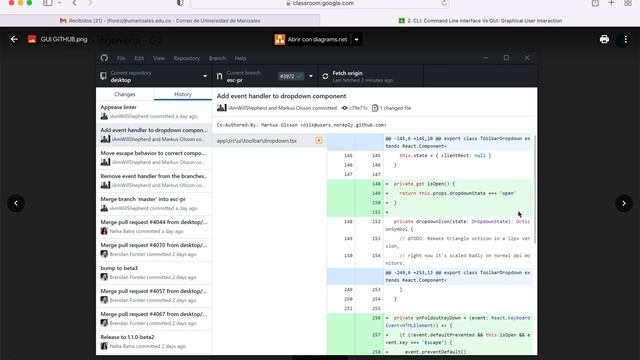
Task: Select the dropdown.tsx changed file row
Action: coord(269,141)
